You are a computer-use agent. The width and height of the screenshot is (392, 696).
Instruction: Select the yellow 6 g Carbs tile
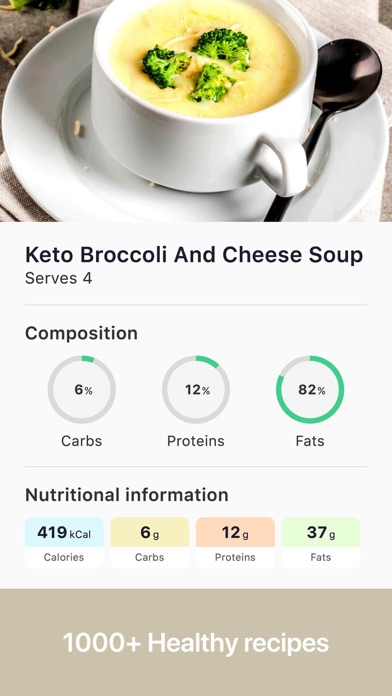coord(150,542)
